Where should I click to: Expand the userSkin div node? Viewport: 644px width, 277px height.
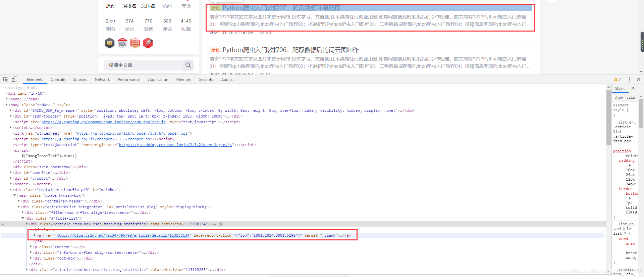coord(11,173)
